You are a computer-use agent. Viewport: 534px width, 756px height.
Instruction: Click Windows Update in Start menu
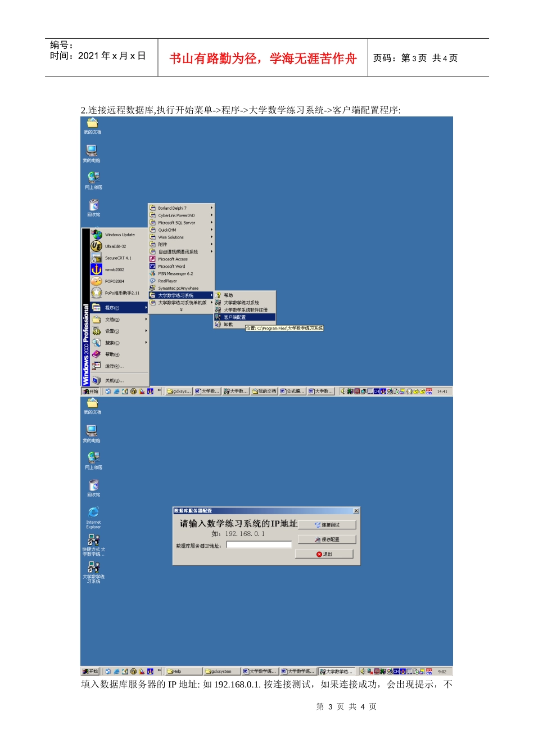pos(119,235)
